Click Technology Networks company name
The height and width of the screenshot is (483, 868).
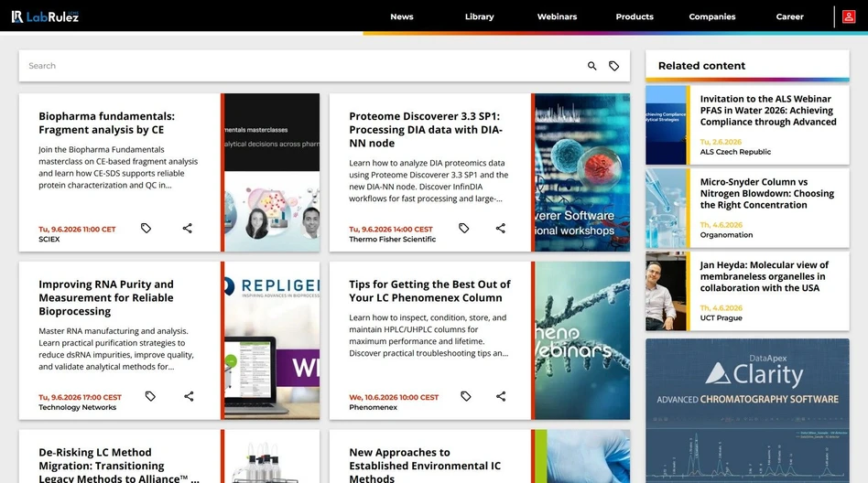coord(78,407)
